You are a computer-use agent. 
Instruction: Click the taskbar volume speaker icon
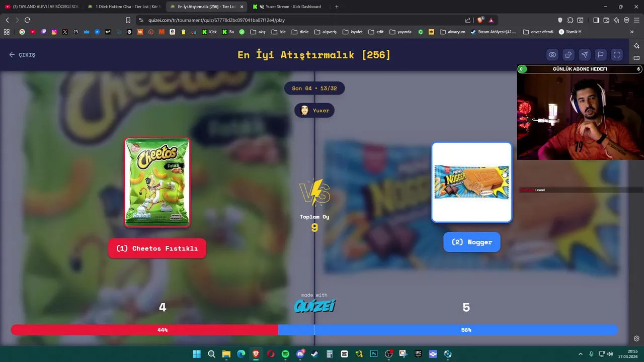(610, 354)
